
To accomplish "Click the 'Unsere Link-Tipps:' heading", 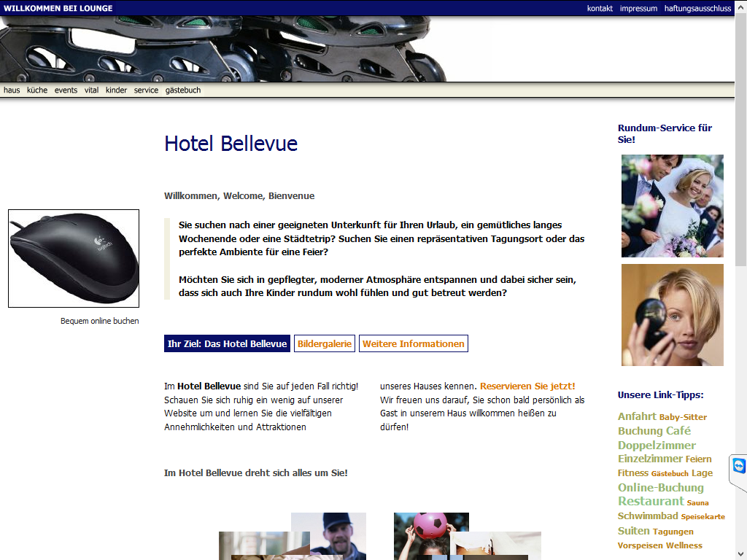I will [x=661, y=394].
